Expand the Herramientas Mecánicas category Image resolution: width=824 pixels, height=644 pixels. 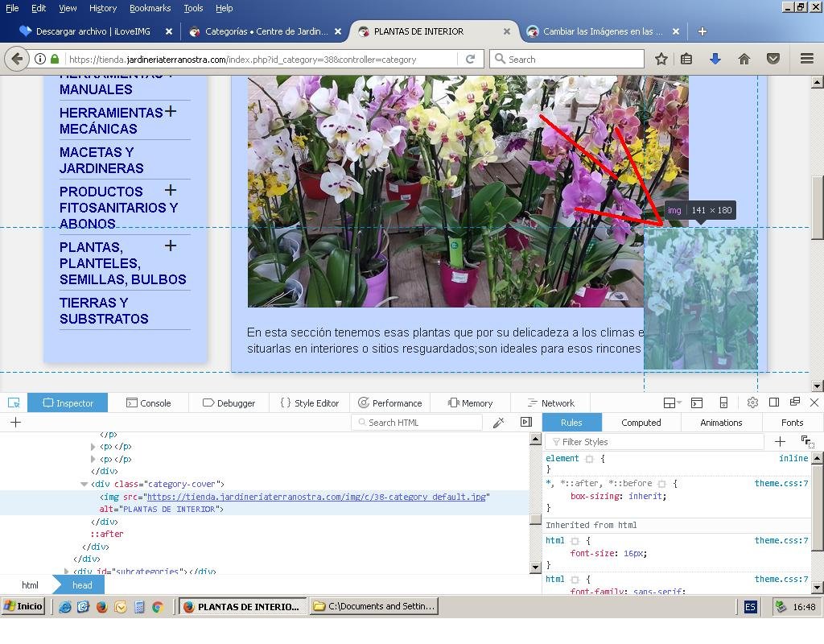click(x=171, y=112)
